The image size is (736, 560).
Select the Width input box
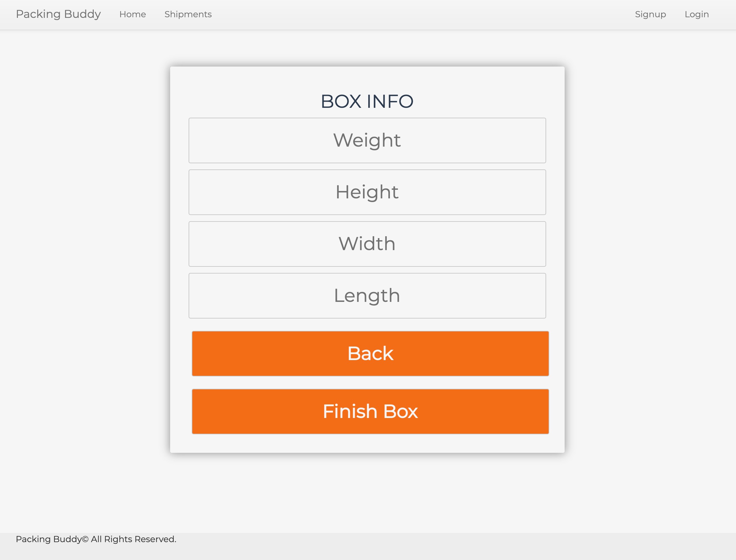coord(367,244)
